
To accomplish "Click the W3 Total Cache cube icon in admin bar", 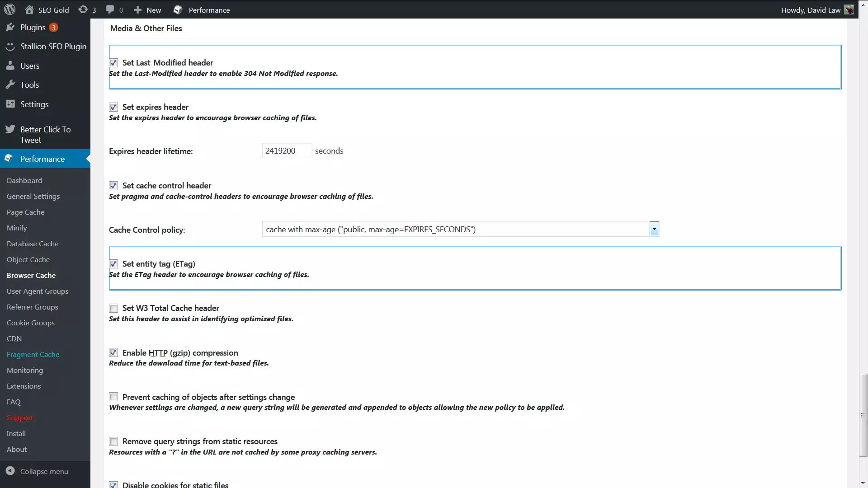I will (x=178, y=9).
